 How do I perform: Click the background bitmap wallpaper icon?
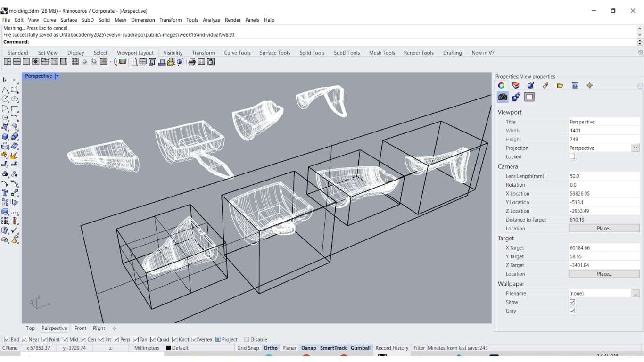point(123,62)
